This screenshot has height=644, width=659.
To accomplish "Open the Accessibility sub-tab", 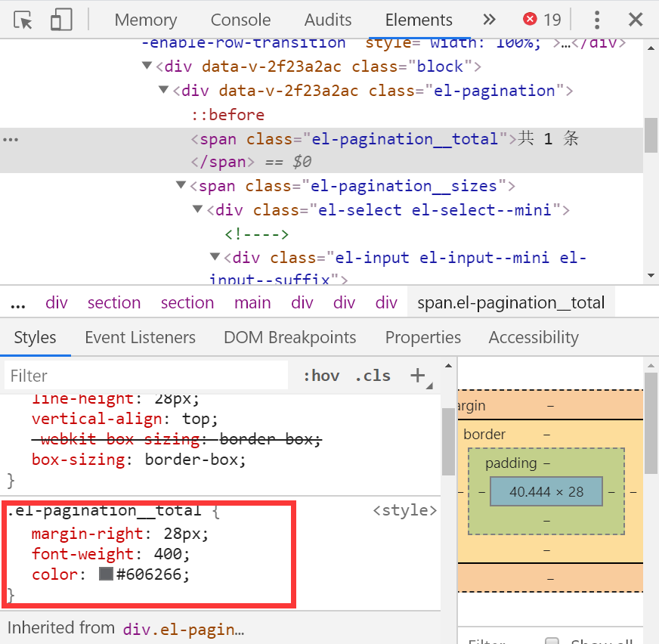I will (534, 338).
